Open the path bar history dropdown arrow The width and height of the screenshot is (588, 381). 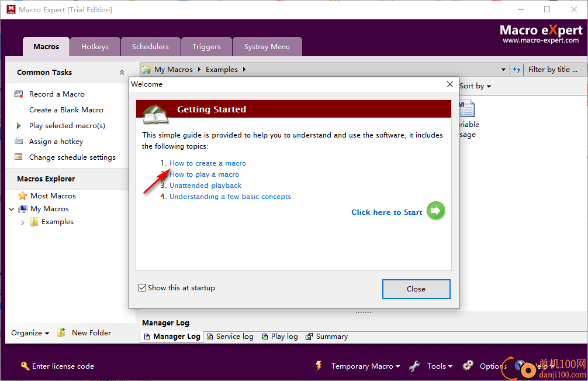503,70
